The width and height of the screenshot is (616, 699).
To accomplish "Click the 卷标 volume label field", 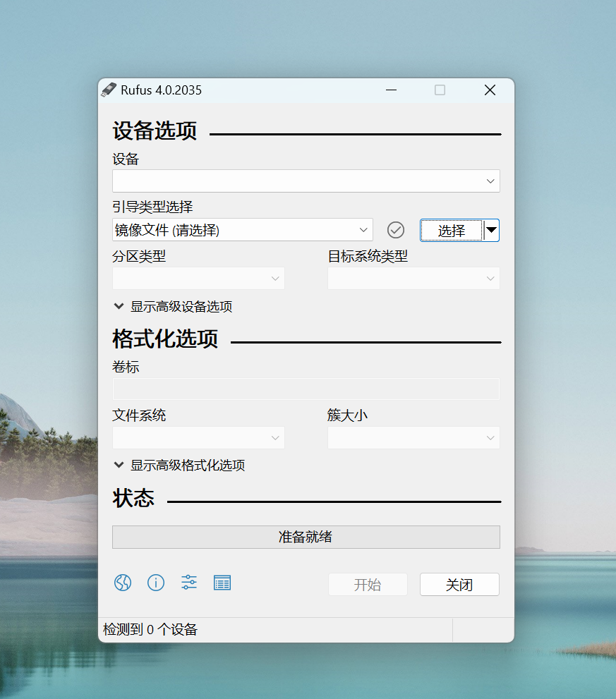I will point(306,389).
